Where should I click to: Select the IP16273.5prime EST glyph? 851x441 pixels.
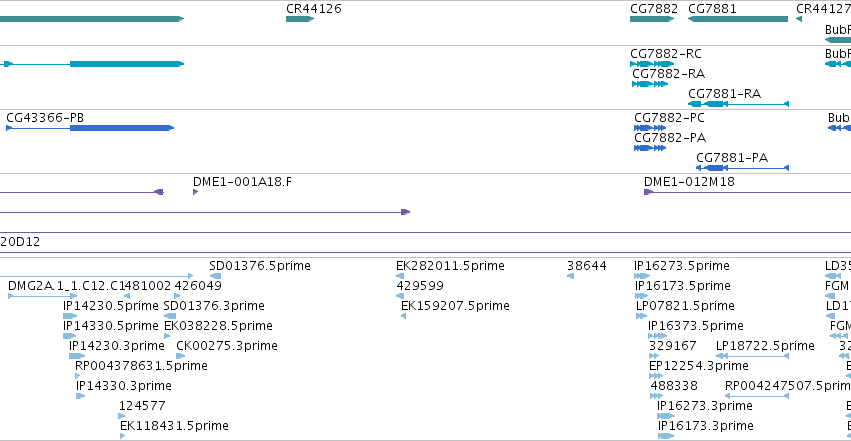(x=642, y=276)
